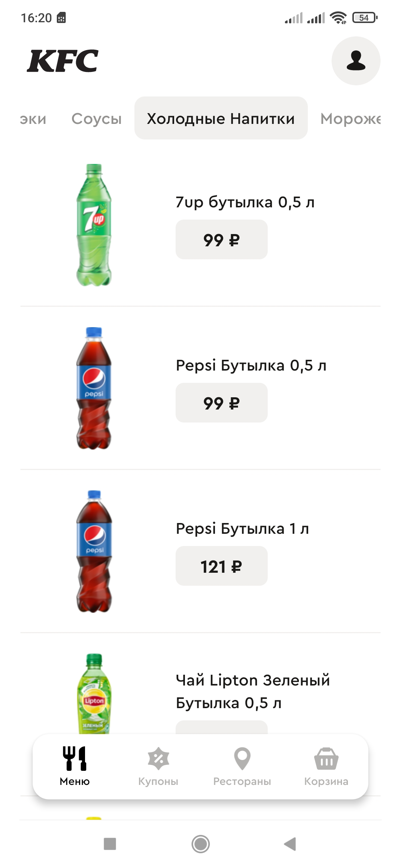Open the Pepsi 0,5 л bottle image
This screenshot has height=868, width=401.
[94, 388]
